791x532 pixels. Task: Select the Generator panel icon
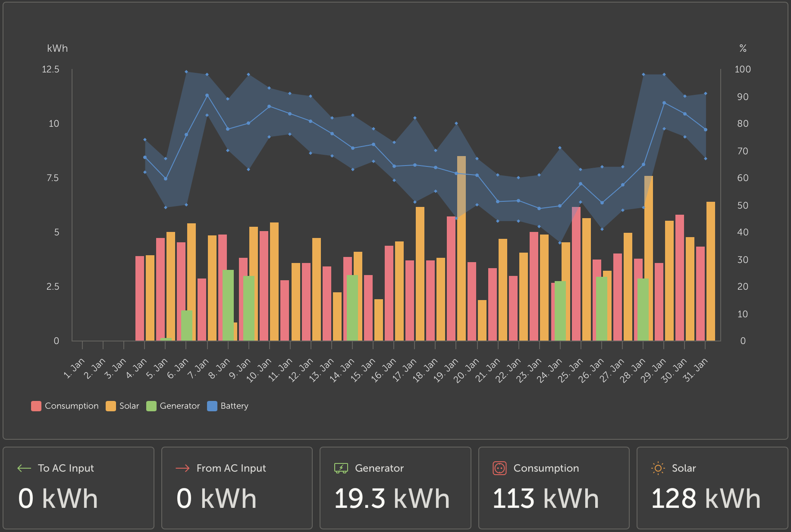pyautogui.click(x=340, y=467)
